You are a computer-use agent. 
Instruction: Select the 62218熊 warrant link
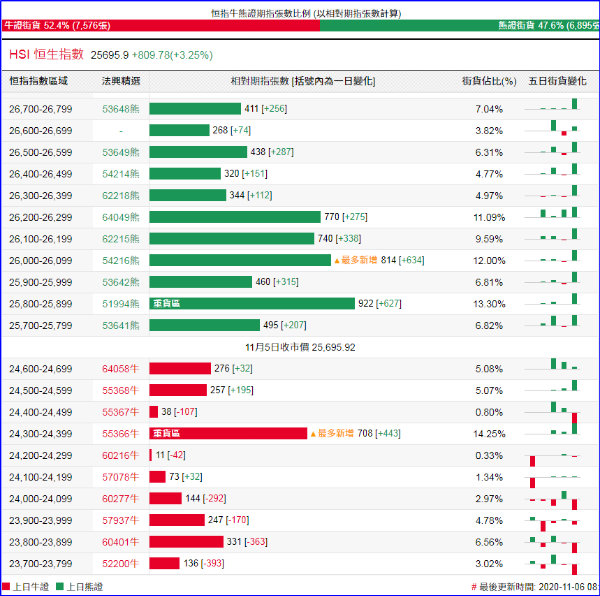tap(121, 195)
